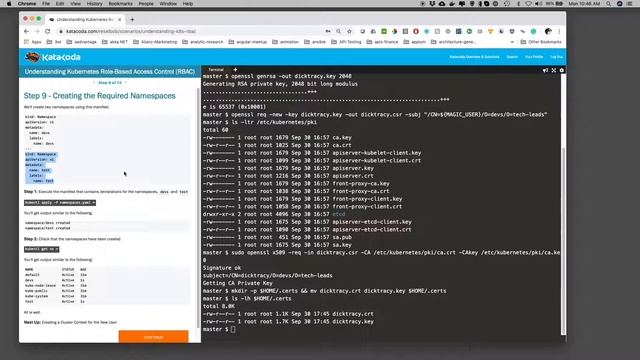Click the Step 9 heading text

tap(100, 96)
